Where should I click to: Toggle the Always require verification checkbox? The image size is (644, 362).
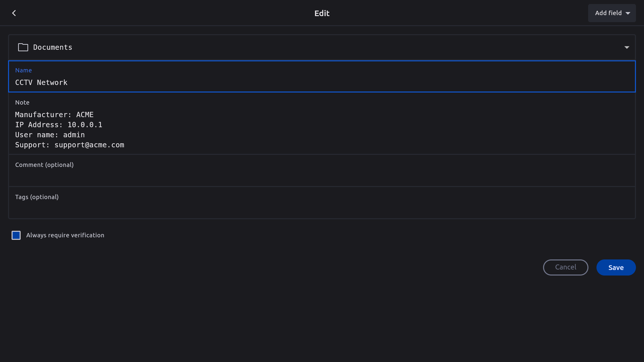coord(16,235)
